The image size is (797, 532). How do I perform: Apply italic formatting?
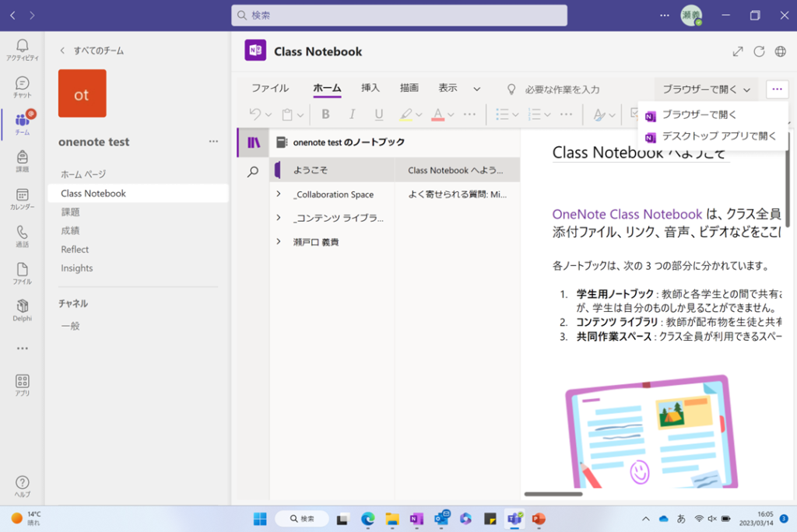[352, 114]
